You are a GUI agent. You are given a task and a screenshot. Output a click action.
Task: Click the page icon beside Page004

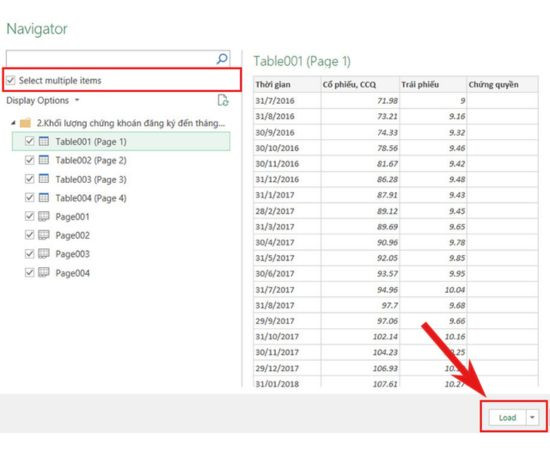(x=44, y=273)
